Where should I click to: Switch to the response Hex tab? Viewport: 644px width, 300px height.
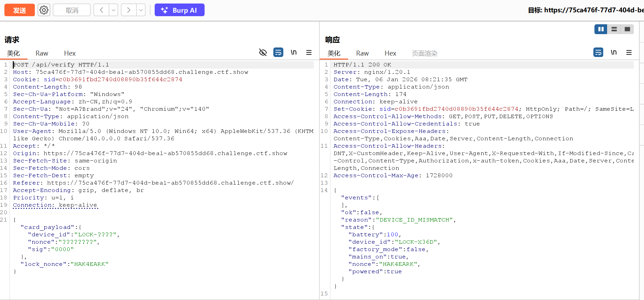[x=390, y=53]
